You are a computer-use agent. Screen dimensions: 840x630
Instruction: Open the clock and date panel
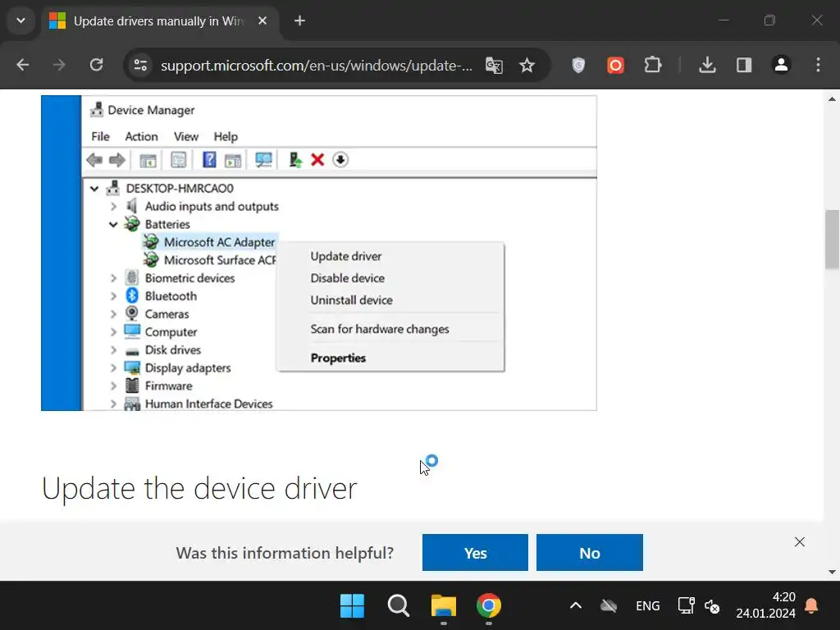pyautogui.click(x=765, y=605)
